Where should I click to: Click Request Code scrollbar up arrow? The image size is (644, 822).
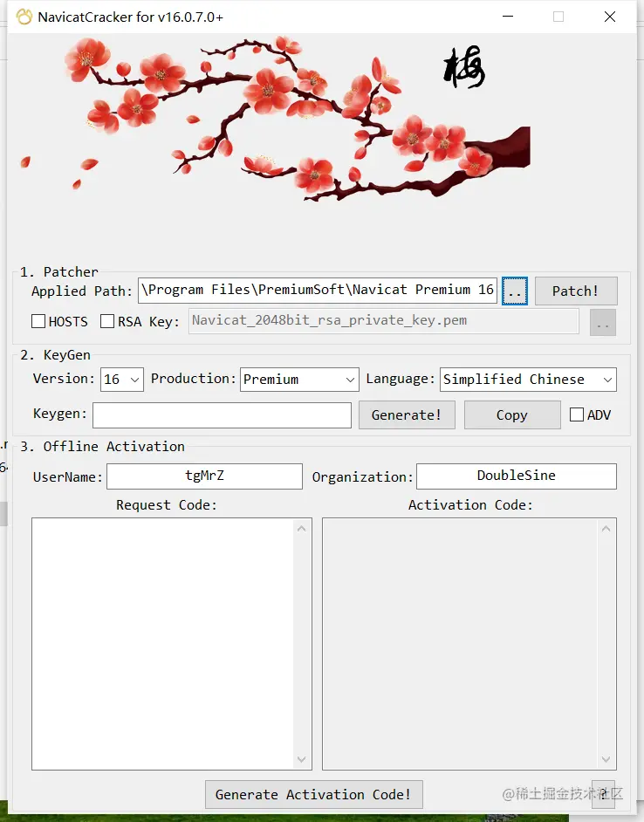302,529
